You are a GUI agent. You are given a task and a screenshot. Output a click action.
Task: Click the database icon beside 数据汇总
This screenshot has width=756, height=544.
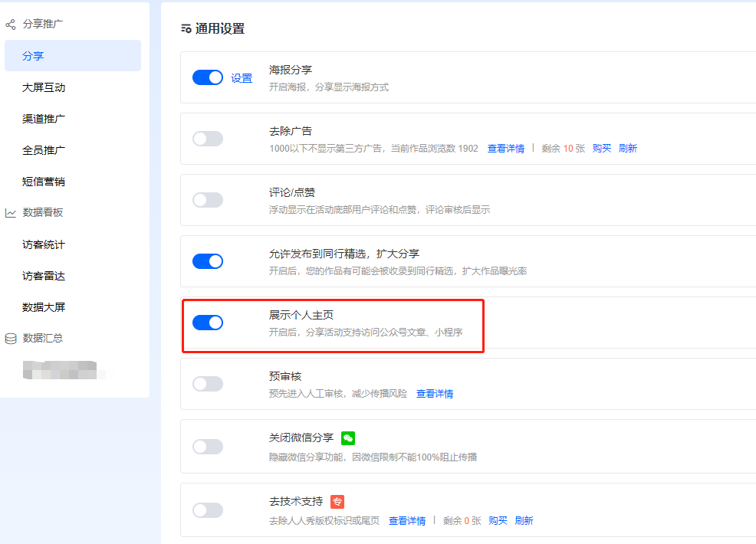[11, 338]
